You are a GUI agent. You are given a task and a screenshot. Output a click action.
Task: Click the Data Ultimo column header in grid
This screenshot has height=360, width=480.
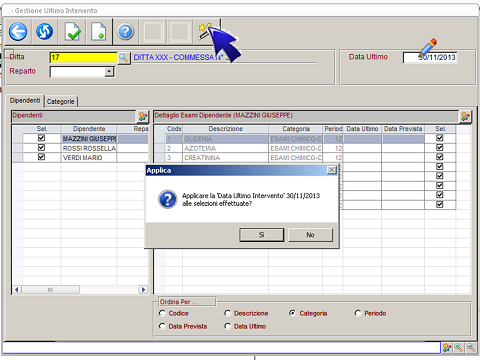[362, 129]
